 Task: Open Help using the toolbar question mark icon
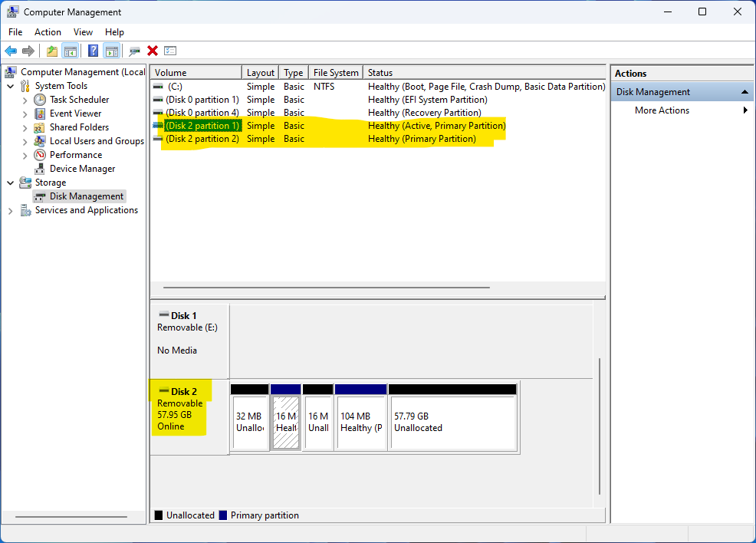click(92, 51)
